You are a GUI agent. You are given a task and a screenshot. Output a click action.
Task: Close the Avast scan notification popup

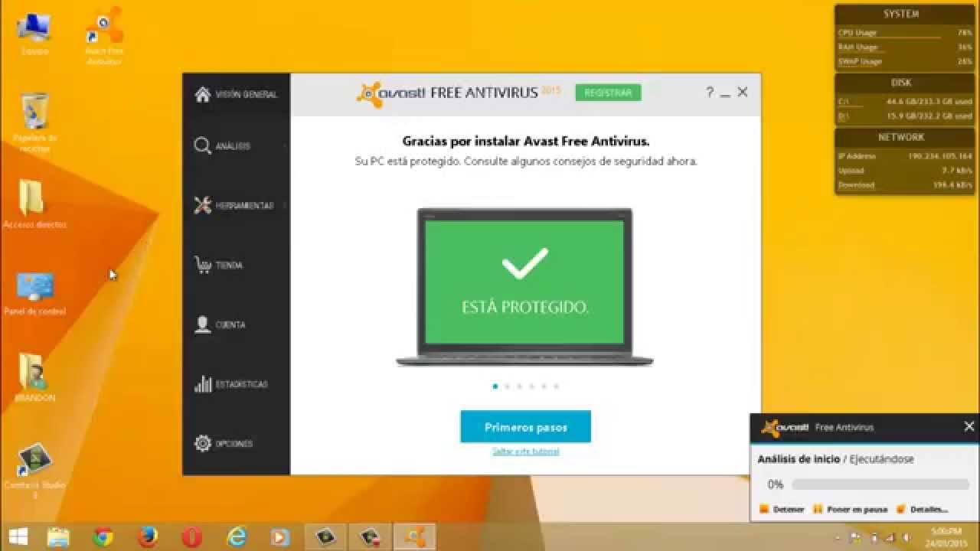click(x=969, y=426)
